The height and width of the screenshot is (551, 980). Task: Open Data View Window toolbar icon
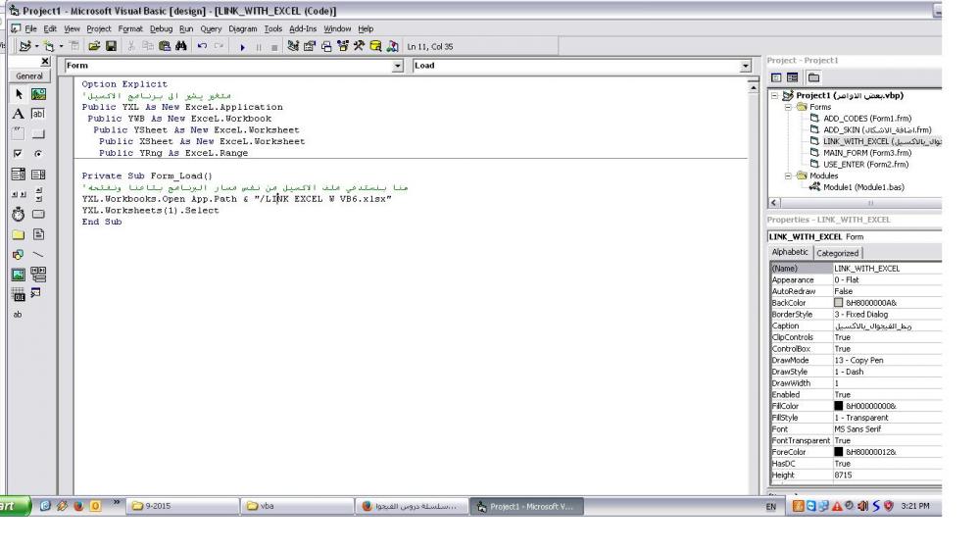[x=375, y=46]
